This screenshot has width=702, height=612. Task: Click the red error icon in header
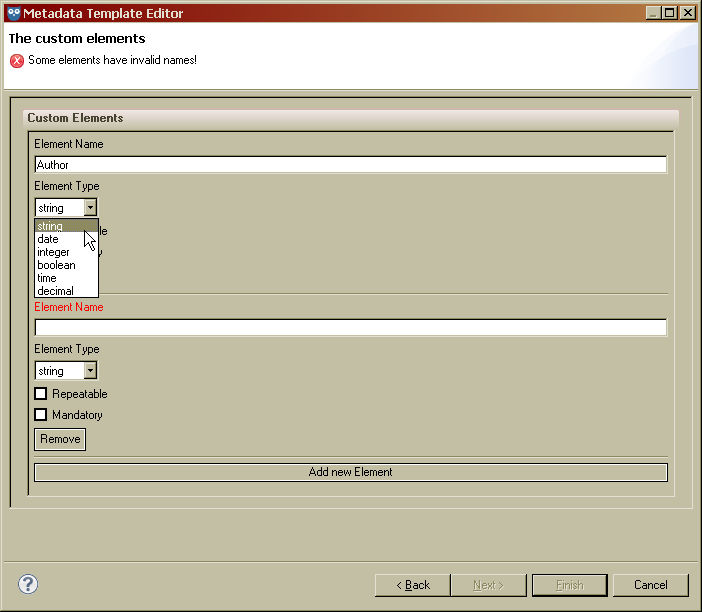click(x=16, y=60)
